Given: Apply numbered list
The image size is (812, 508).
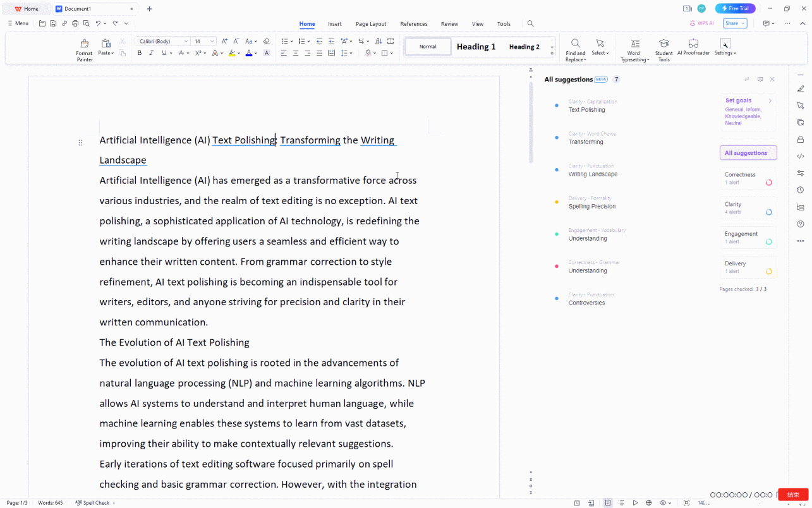Looking at the screenshot, I should click(301, 41).
